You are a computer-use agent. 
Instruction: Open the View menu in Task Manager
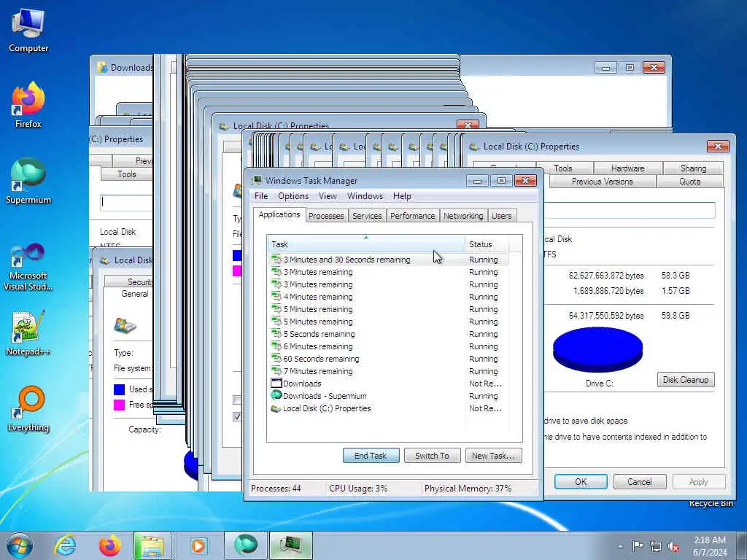coord(328,196)
